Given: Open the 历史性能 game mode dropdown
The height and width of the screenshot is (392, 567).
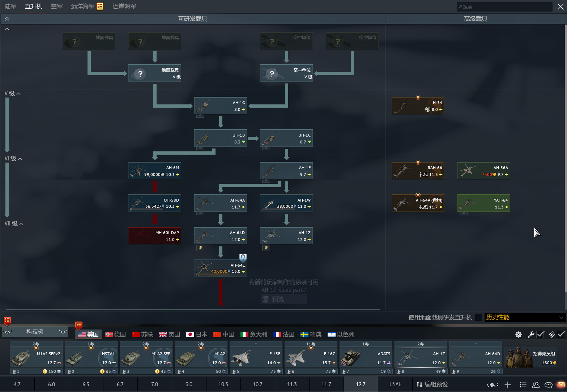Looking at the screenshot, I should point(524,318).
